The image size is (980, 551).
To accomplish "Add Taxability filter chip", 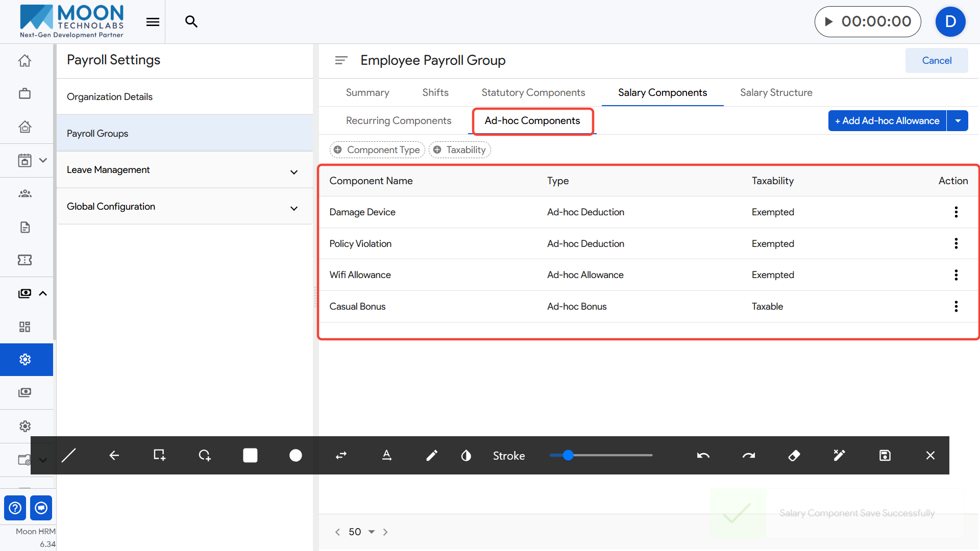I will [x=460, y=149].
